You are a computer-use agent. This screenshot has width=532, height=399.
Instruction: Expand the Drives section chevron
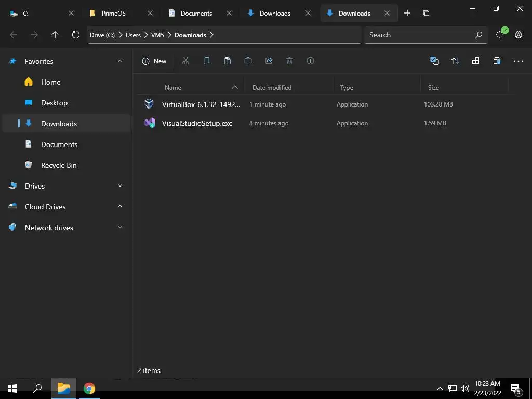coord(120,185)
